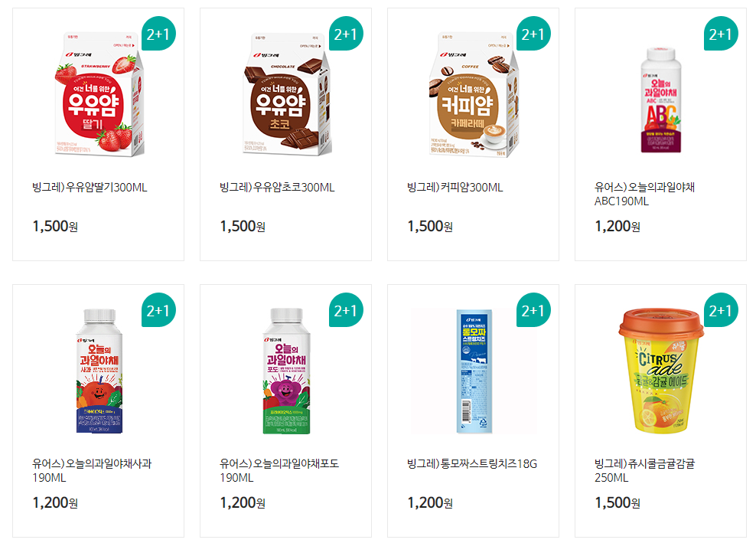The image size is (756, 543).
Task: Open the blue string cheese package image
Action: (474, 371)
